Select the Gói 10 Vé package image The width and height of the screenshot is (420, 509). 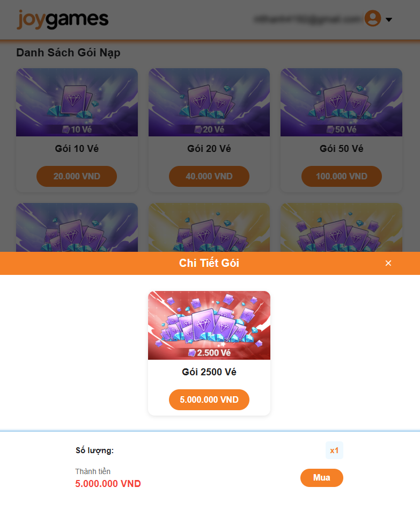77,102
